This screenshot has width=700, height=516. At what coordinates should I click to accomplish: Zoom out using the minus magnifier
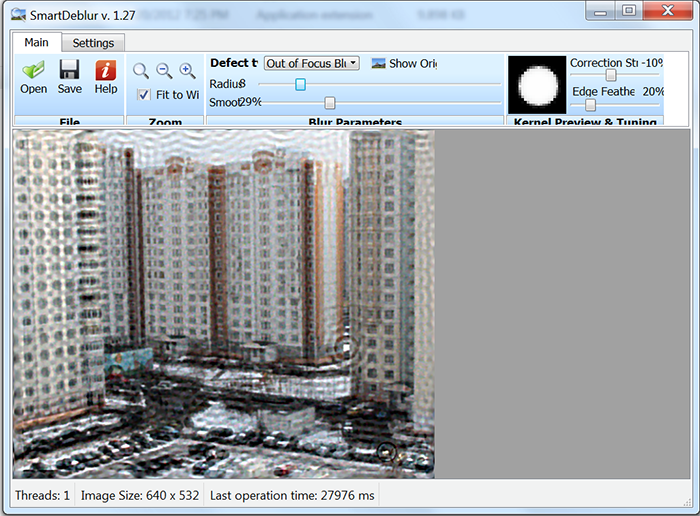click(x=164, y=71)
